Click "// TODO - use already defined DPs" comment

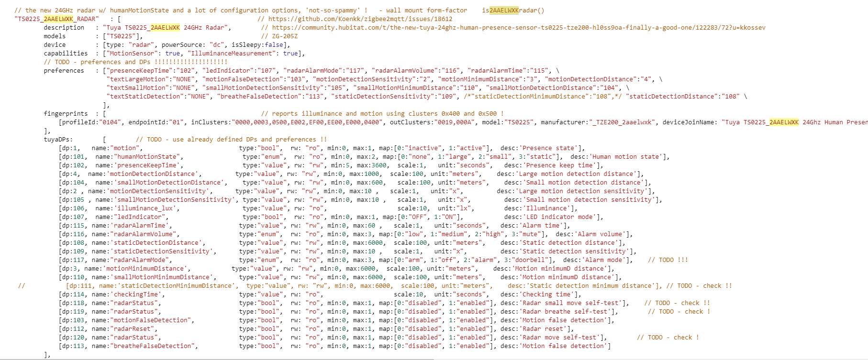tap(232, 140)
